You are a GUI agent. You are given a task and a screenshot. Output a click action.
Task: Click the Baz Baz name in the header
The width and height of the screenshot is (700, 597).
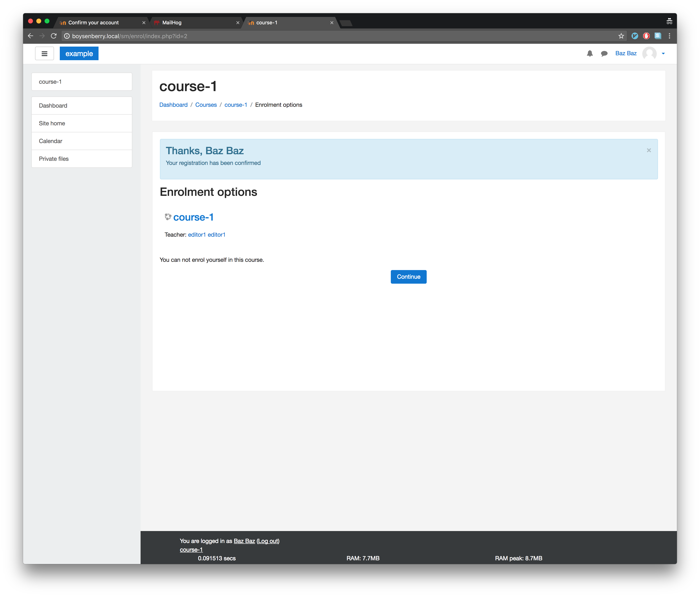tap(626, 53)
